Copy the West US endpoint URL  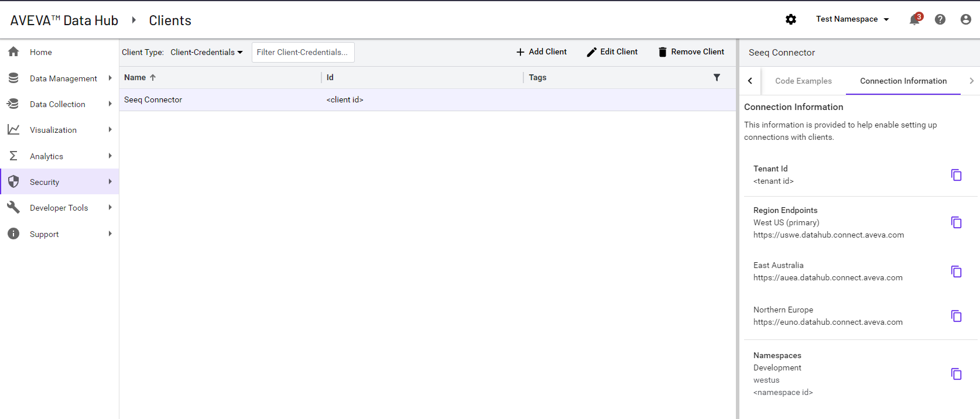[x=956, y=222]
